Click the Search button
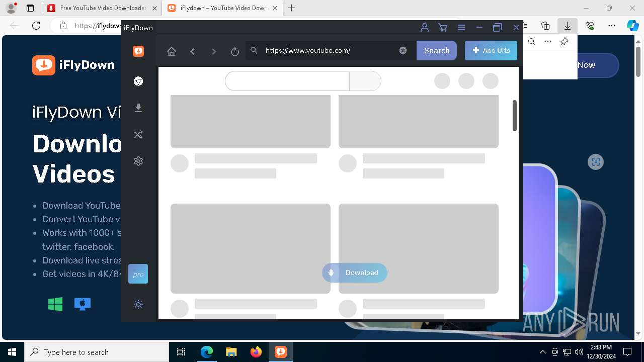Viewport: 644px width, 362px height. point(437,50)
